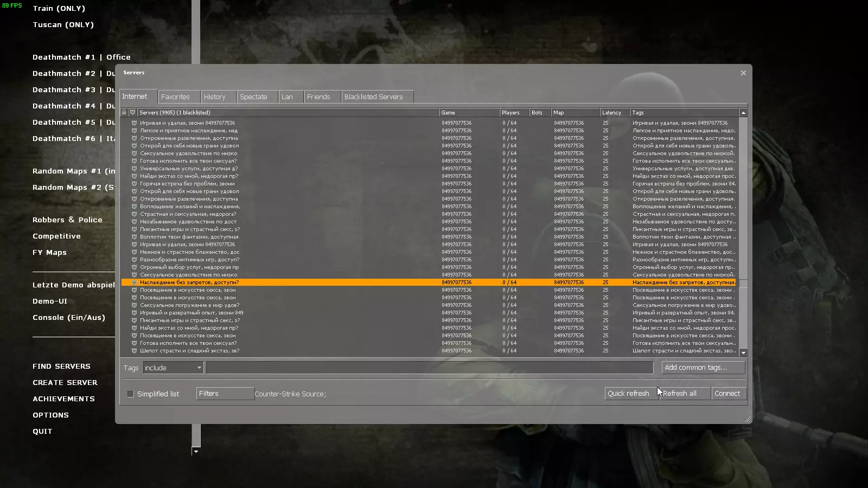This screenshot has height=488, width=868.
Task: Click shield icon of 'Горячая встреча без проблем' row
Action: pos(134,184)
